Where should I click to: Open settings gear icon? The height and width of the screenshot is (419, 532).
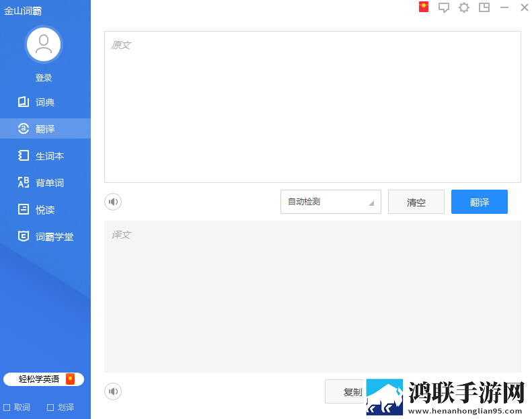tap(464, 7)
